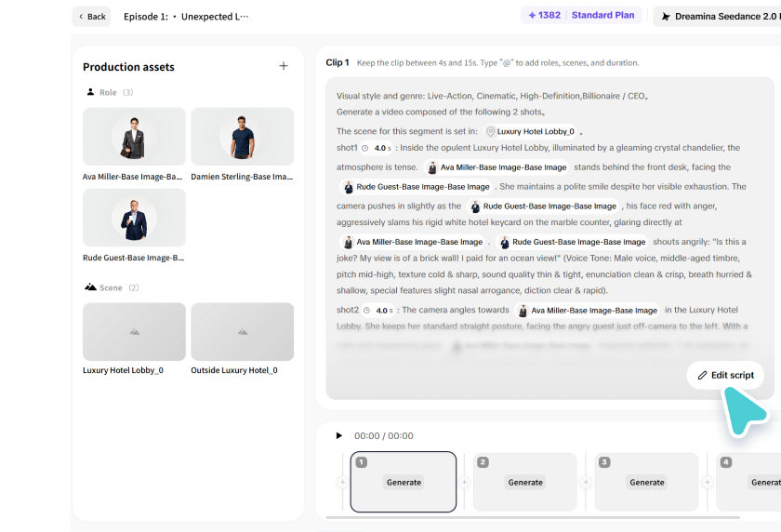Click the Rude Guest tag before 'his face red'
Image resolution: width=781 pixels, height=532 pixels.
[543, 206]
